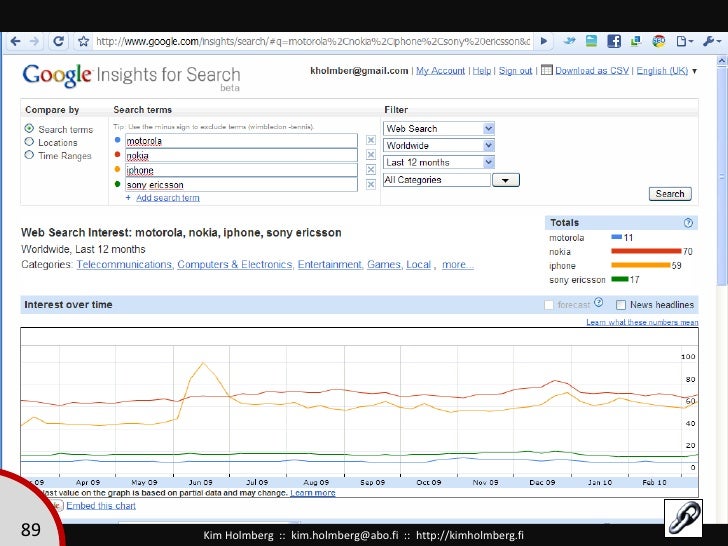Open the Totals help question icon
The height and width of the screenshot is (546, 728).
(x=688, y=223)
